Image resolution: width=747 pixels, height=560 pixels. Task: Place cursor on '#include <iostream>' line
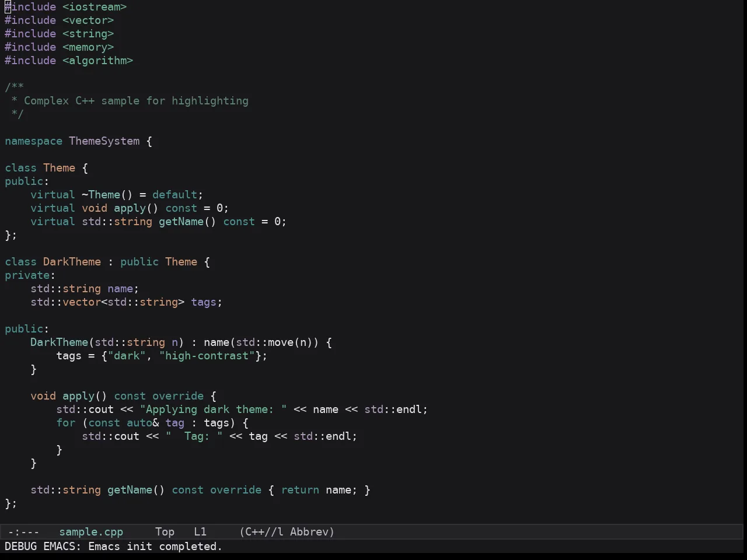click(x=66, y=7)
